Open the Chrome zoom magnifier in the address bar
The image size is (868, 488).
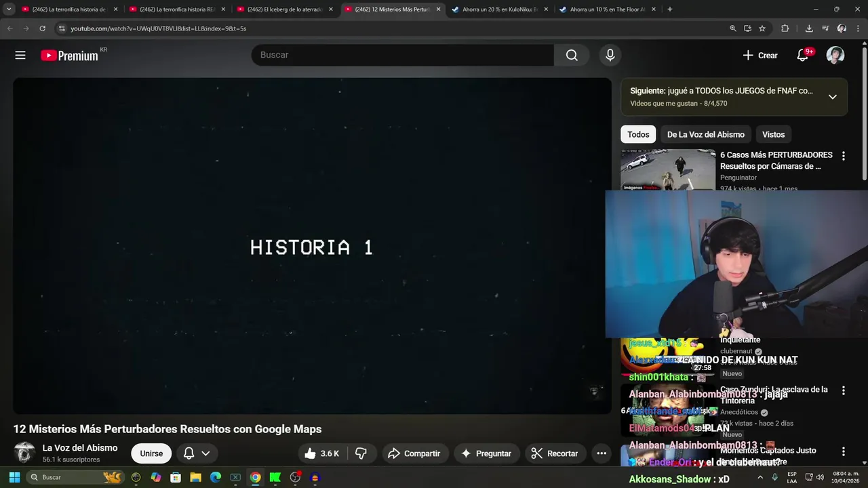coord(733,28)
